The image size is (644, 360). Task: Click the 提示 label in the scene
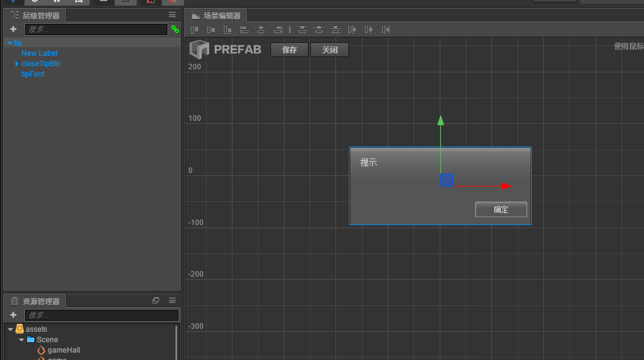tap(369, 163)
